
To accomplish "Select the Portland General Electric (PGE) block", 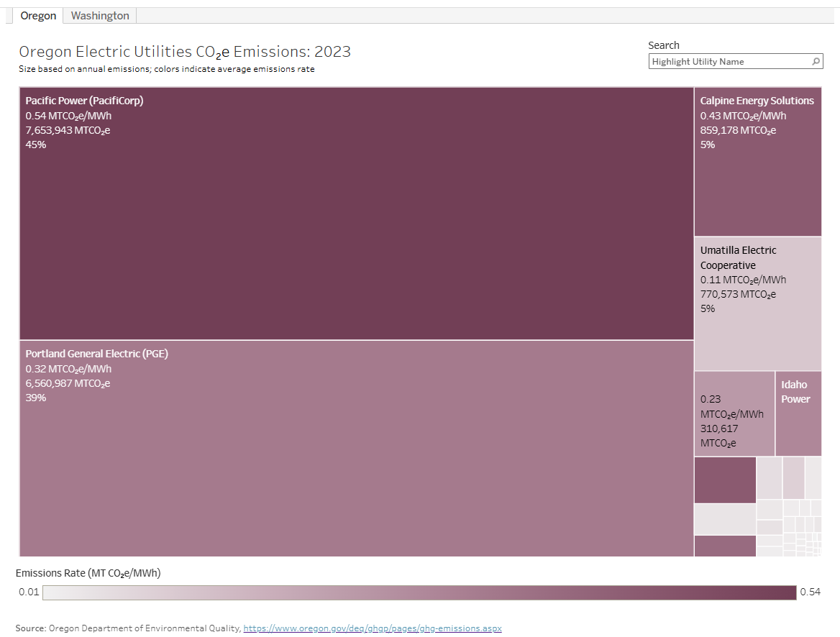I will pyautogui.click(x=357, y=449).
